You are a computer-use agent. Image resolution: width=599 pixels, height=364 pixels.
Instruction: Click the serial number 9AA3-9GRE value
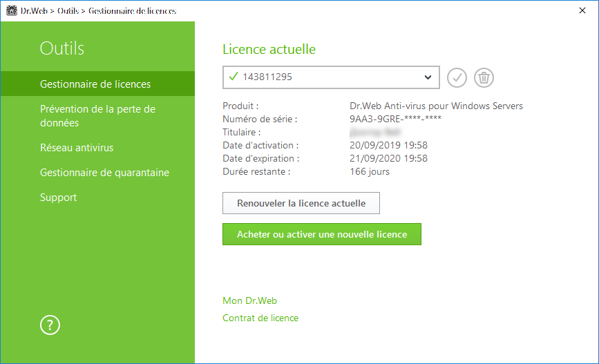coord(395,119)
